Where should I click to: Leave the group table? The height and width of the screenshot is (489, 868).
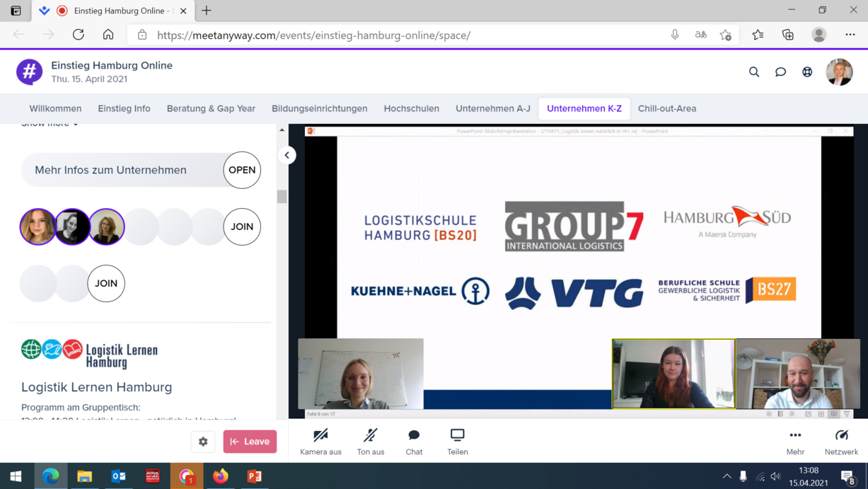[250, 442]
